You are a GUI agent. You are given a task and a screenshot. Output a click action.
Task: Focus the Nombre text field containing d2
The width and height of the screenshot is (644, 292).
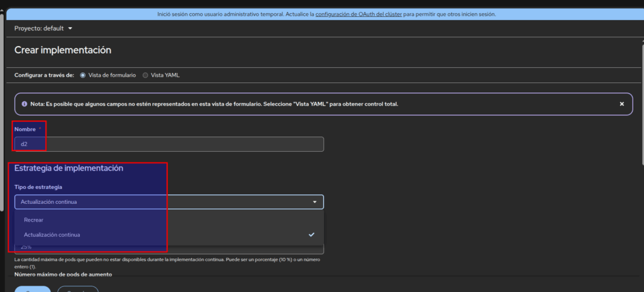pyautogui.click(x=169, y=144)
